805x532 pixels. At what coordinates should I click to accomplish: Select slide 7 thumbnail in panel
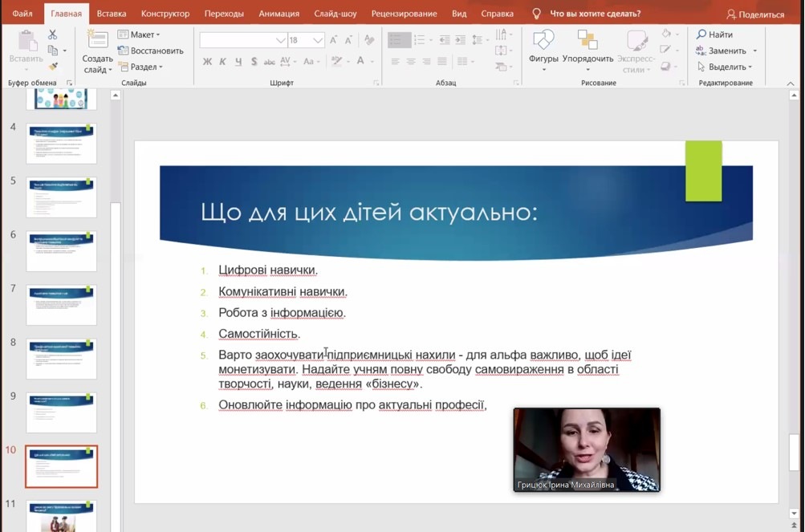coord(62,303)
